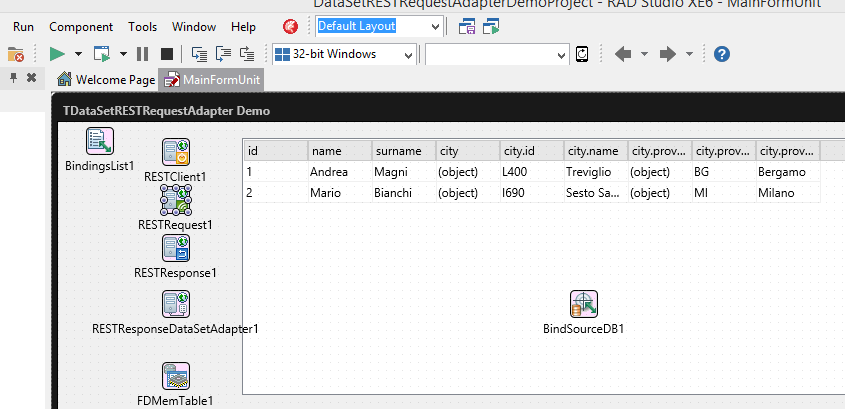The image size is (845, 409).
Task: Click the Bergamo cell in grid
Action: 788,172
